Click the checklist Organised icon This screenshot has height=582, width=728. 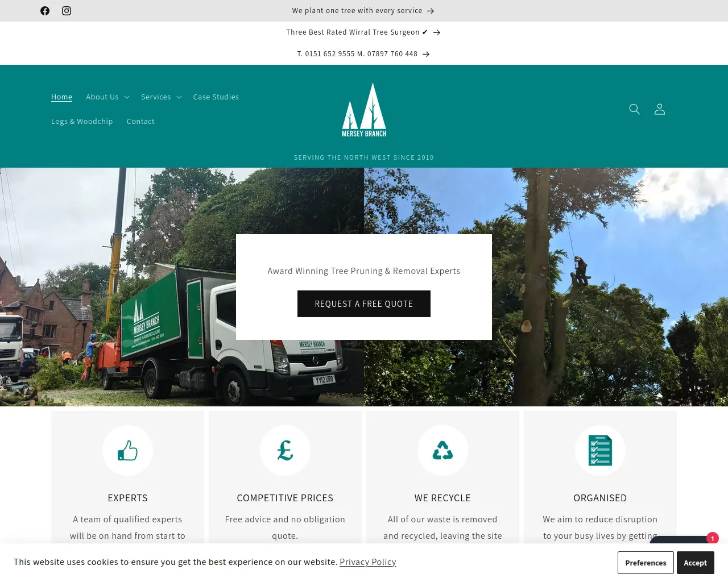[x=600, y=451]
